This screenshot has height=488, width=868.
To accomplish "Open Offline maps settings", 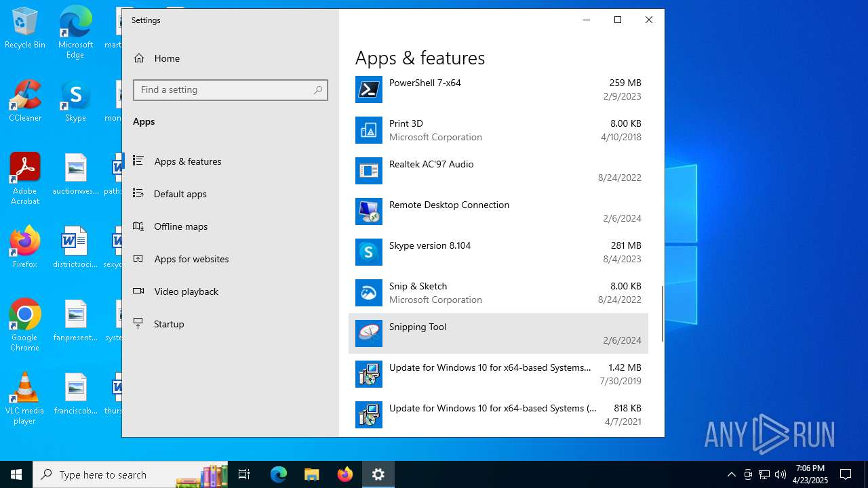I will click(x=230, y=226).
